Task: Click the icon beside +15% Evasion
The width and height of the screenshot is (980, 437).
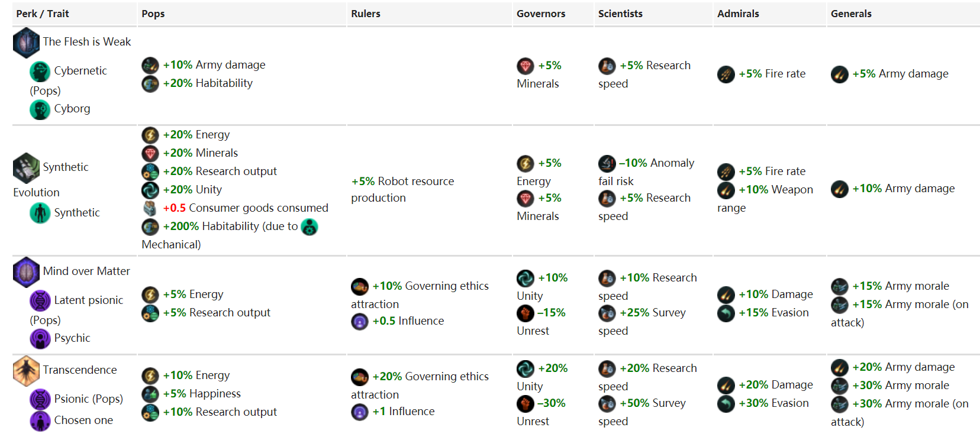Action: [726, 313]
